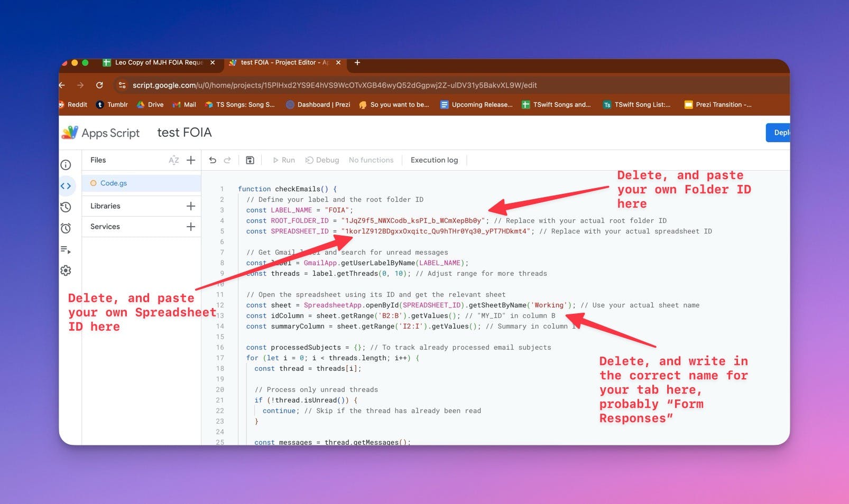Open the Execution log

435,160
